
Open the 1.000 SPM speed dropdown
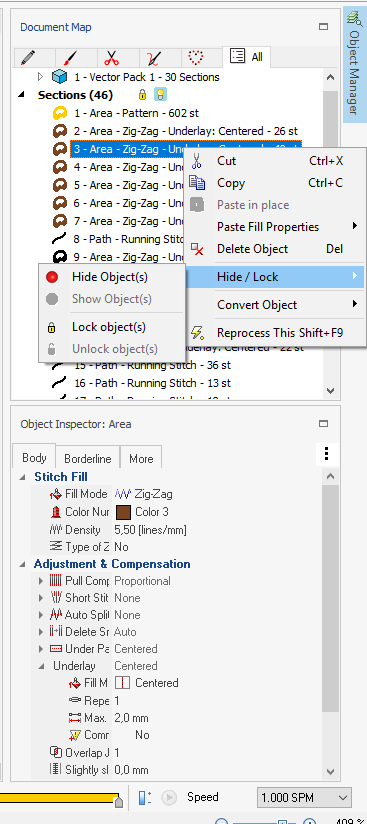click(304, 798)
